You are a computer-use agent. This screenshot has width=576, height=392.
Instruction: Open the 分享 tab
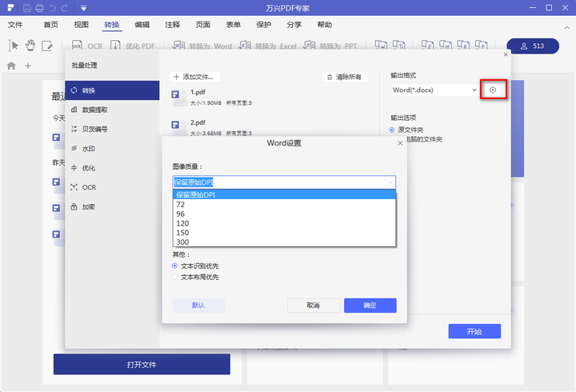coord(294,25)
